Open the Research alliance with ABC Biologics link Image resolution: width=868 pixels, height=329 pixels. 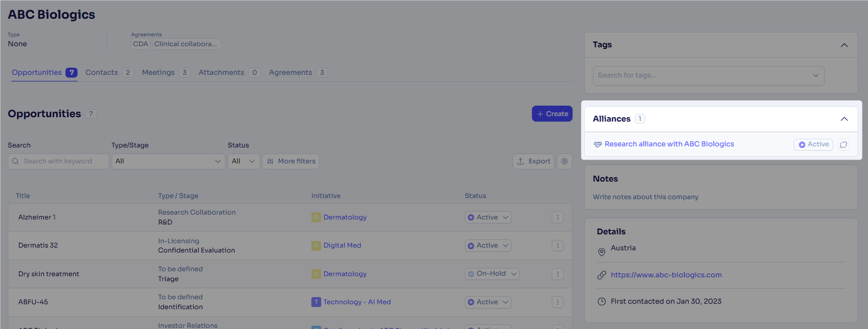669,144
